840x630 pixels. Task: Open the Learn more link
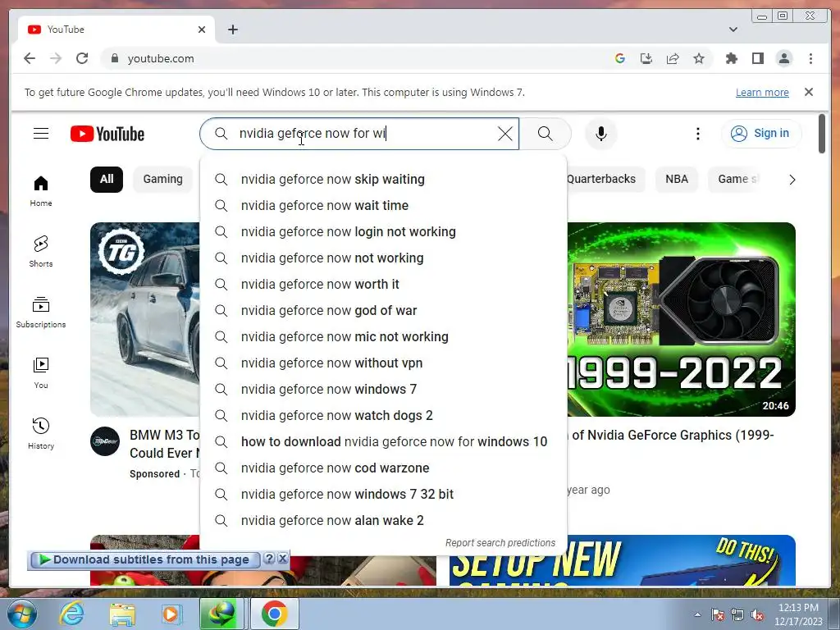point(762,92)
